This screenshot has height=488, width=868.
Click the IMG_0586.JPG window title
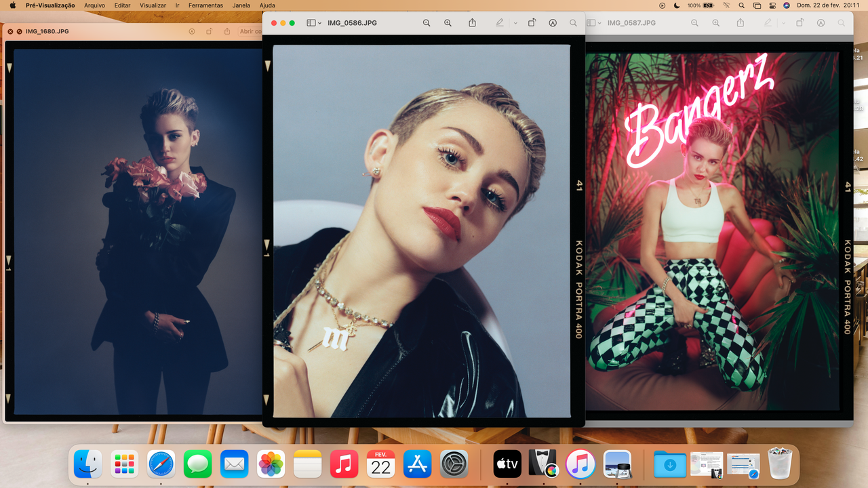coord(352,23)
